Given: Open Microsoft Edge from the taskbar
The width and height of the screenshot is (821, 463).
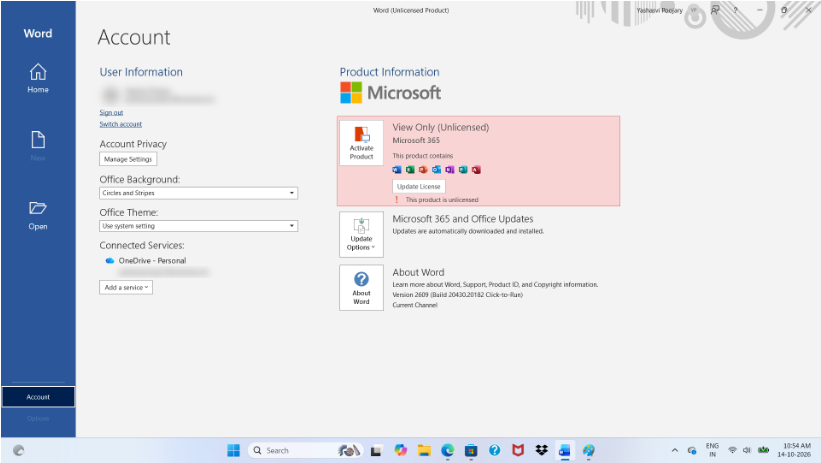Looking at the screenshot, I should (448, 450).
